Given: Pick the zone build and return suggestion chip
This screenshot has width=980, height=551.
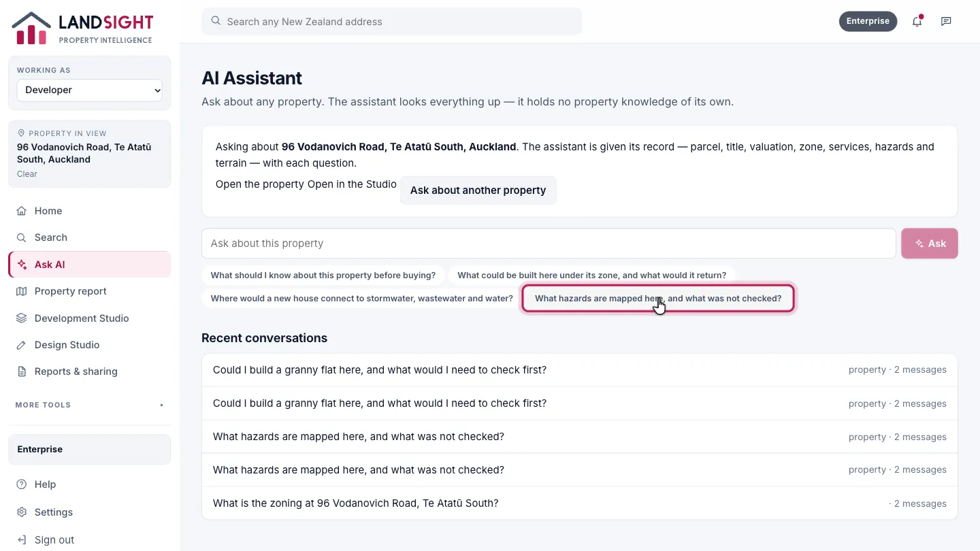Looking at the screenshot, I should [x=592, y=275].
